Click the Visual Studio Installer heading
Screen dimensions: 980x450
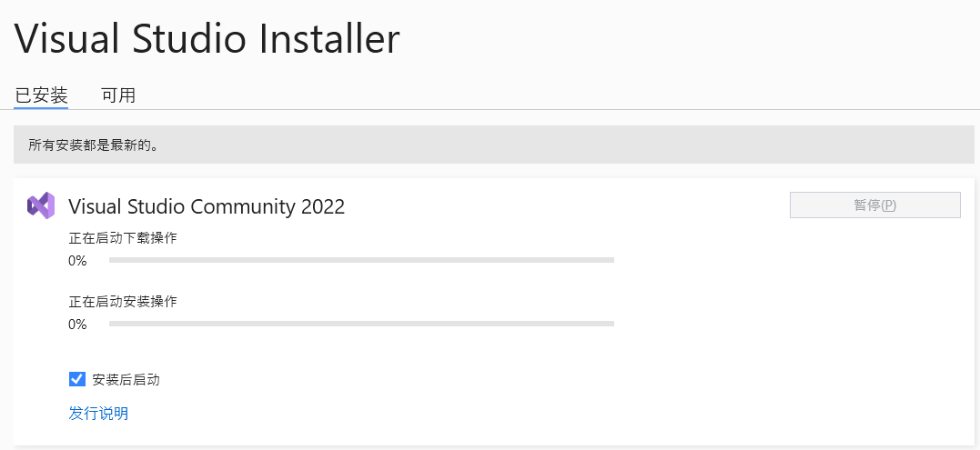point(207,39)
